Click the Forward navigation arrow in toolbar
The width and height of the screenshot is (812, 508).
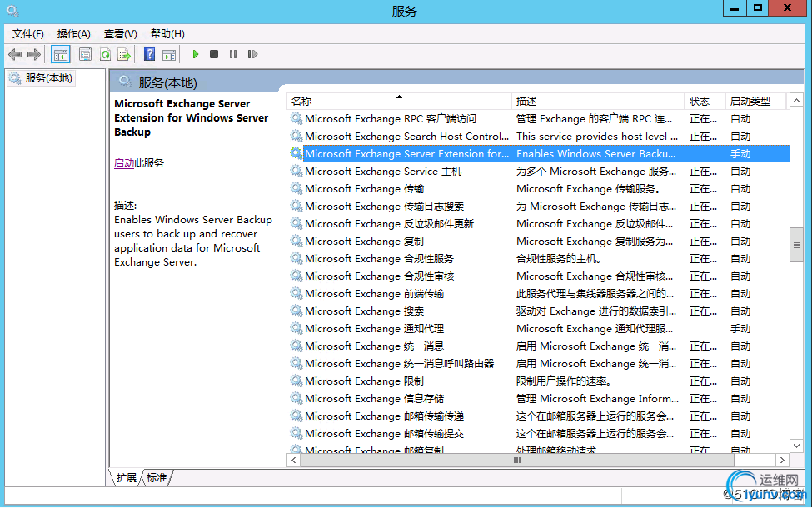pos(34,54)
